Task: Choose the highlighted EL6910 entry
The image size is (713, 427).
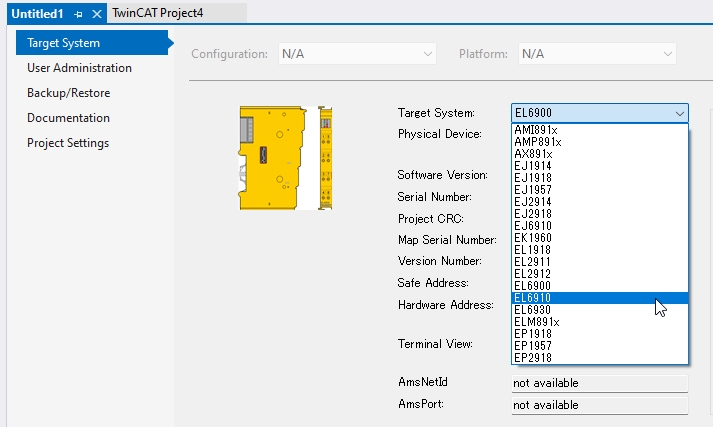Action: [600, 298]
